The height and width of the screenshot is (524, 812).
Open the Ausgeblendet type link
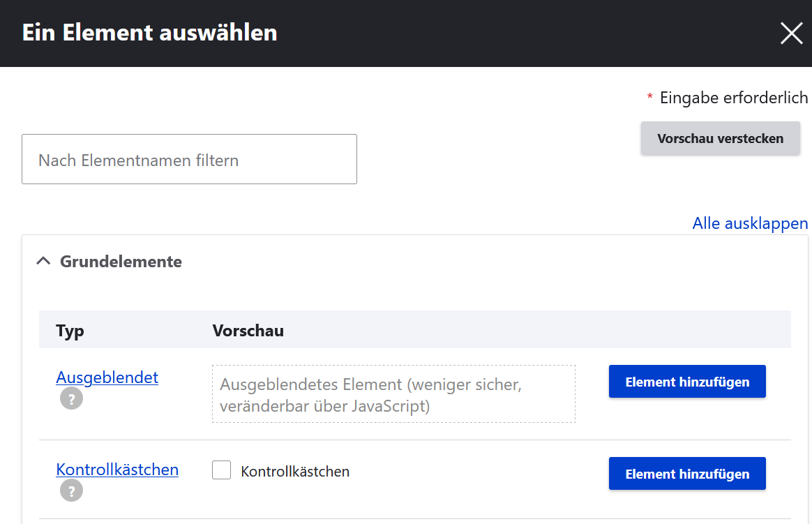tap(107, 377)
